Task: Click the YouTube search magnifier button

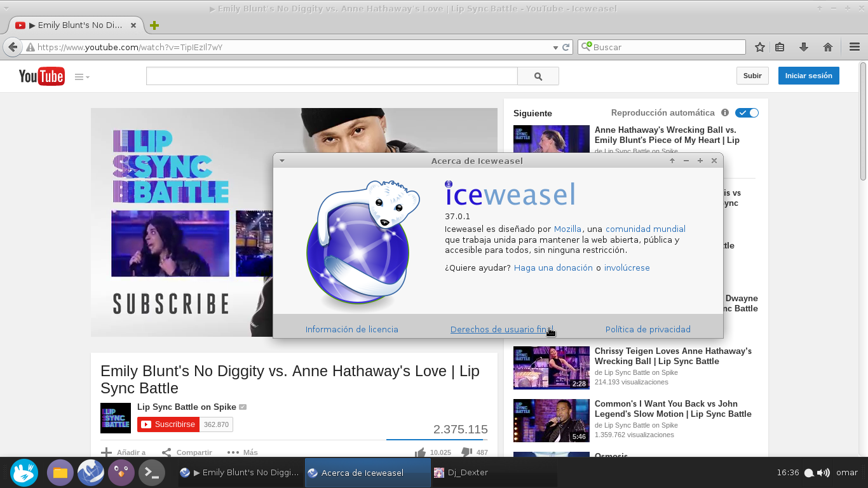Action: tap(538, 76)
